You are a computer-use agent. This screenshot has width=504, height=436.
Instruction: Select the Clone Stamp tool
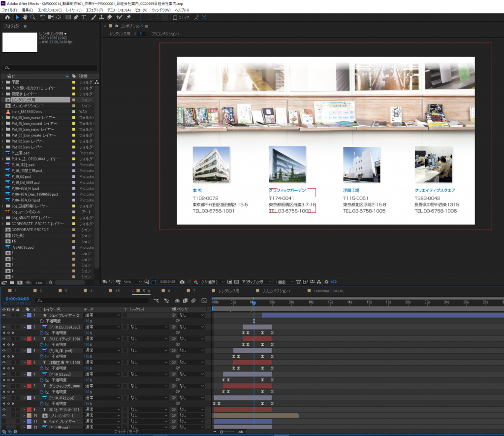pos(101,17)
